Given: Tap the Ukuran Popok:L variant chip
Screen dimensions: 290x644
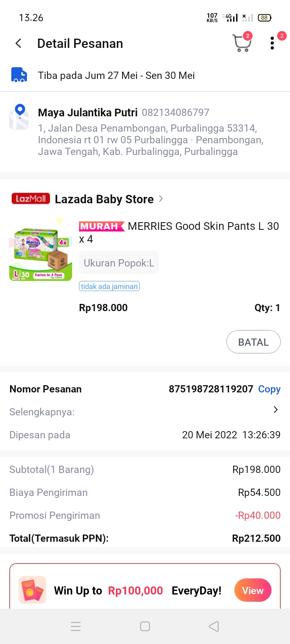Looking at the screenshot, I should point(119,263).
